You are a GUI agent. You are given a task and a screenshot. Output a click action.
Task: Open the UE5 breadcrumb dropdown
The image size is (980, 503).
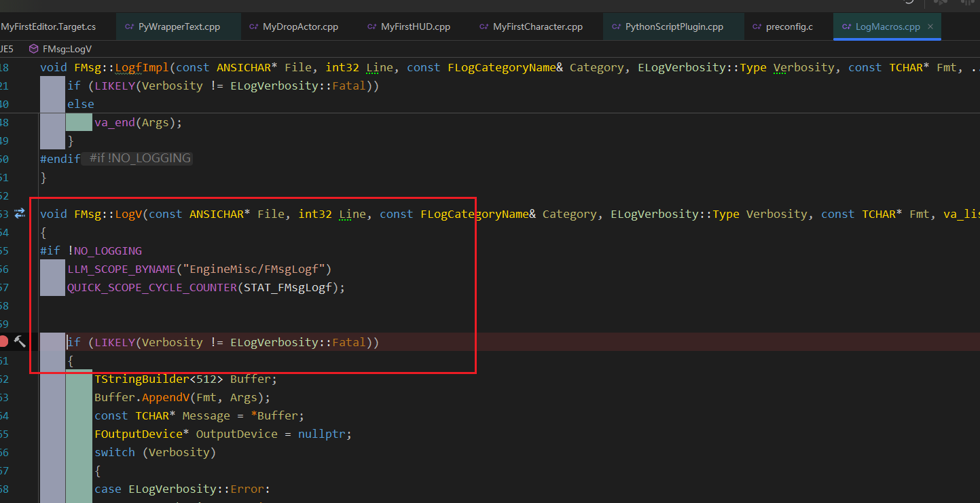point(7,48)
